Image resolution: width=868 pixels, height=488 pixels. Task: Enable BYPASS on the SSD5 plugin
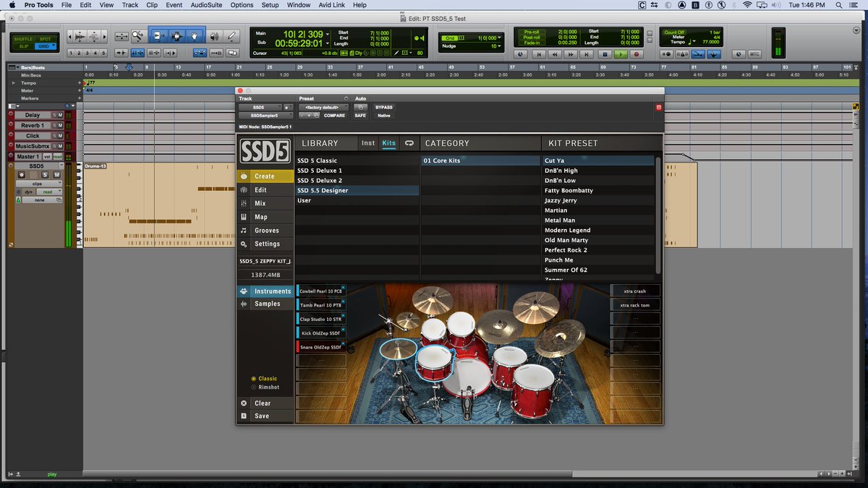(x=384, y=107)
